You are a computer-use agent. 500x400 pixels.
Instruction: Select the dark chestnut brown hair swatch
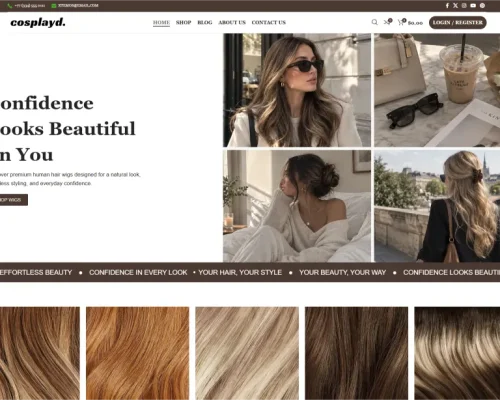(x=356, y=353)
